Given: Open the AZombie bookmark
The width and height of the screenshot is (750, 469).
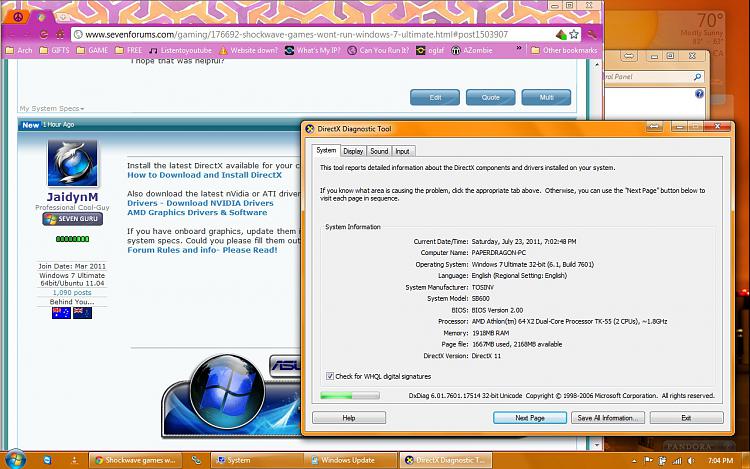Looking at the screenshot, I should point(472,50).
